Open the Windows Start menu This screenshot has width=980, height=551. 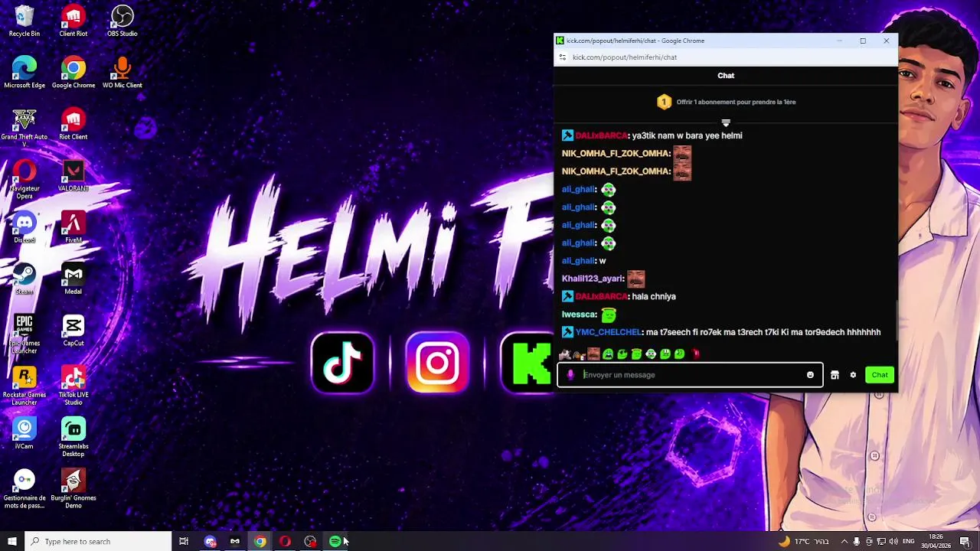point(11,541)
